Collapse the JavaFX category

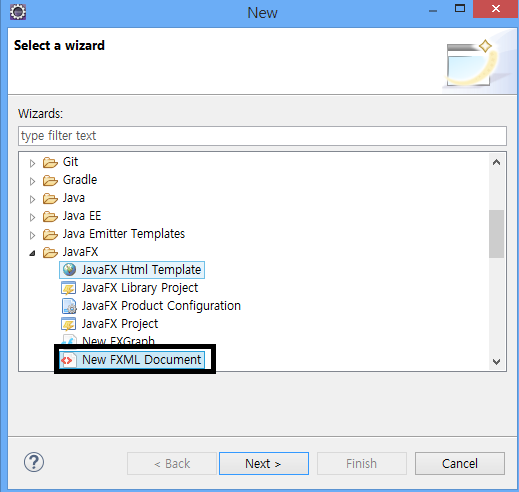click(x=32, y=253)
